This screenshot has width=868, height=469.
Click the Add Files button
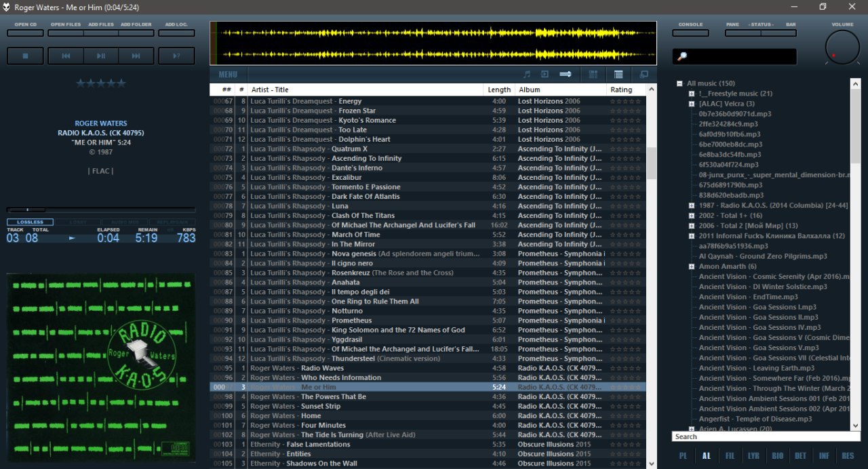[101, 33]
